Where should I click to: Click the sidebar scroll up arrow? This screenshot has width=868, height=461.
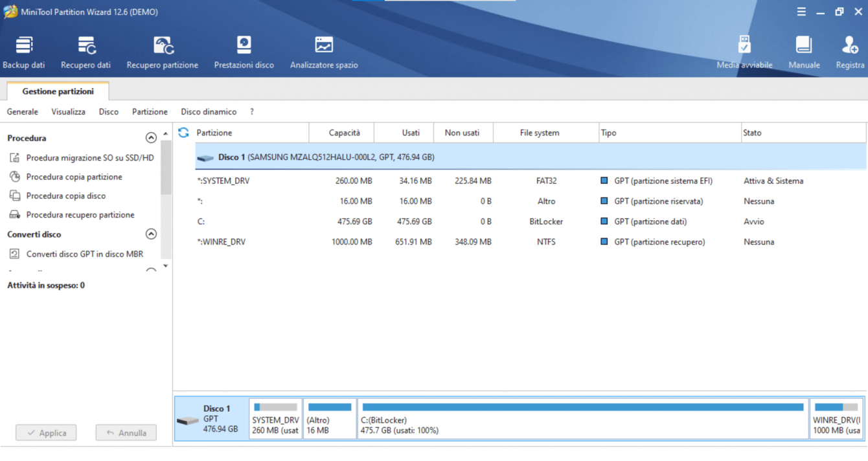click(x=166, y=133)
